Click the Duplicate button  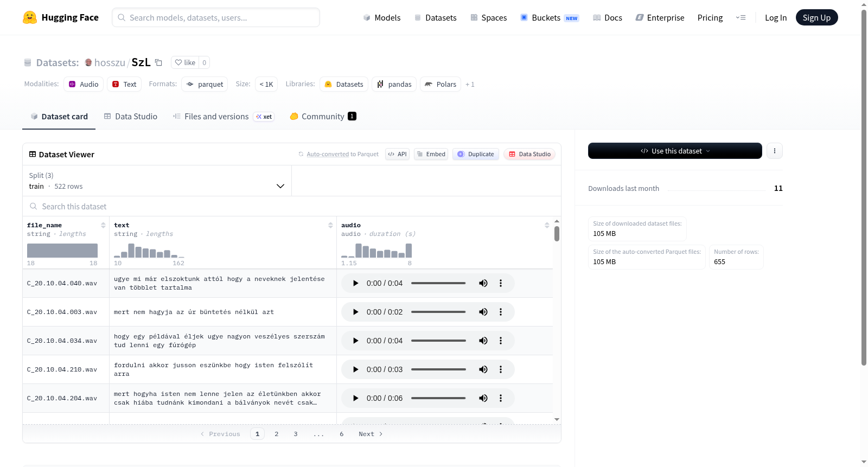[476, 154]
